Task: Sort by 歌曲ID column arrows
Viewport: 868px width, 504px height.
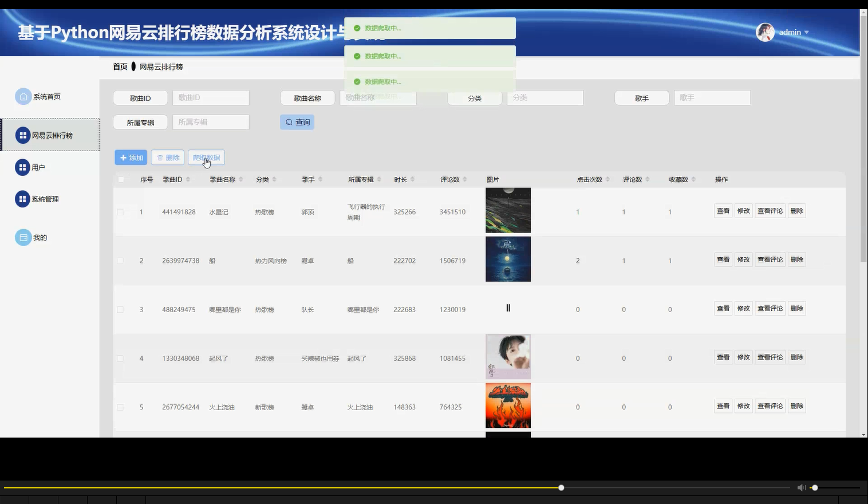Action: (x=188, y=179)
